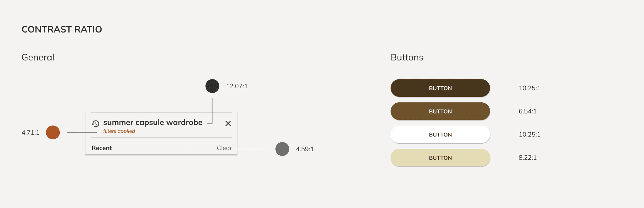The image size is (644, 208).
Task: Click the 6.54:1 contrast value
Action: point(528,111)
